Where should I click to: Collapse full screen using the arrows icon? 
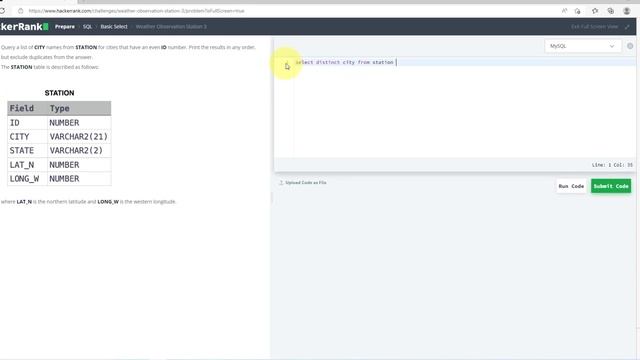click(x=627, y=27)
